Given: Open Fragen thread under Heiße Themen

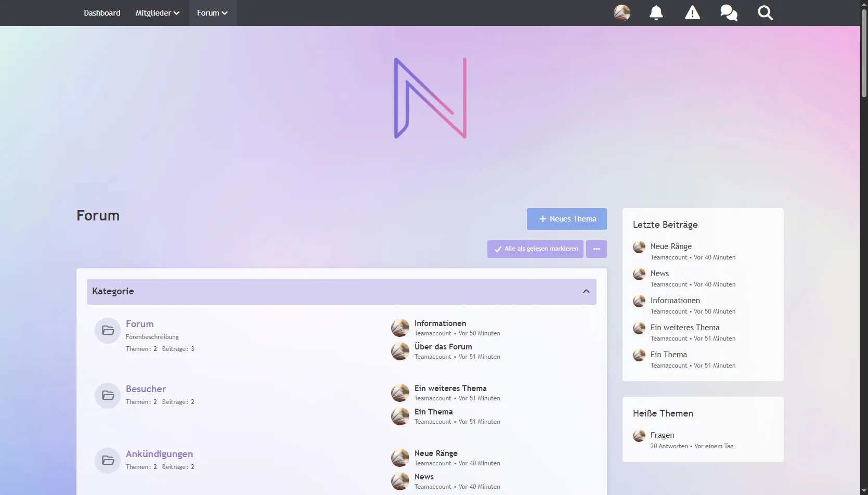Looking at the screenshot, I should point(662,435).
